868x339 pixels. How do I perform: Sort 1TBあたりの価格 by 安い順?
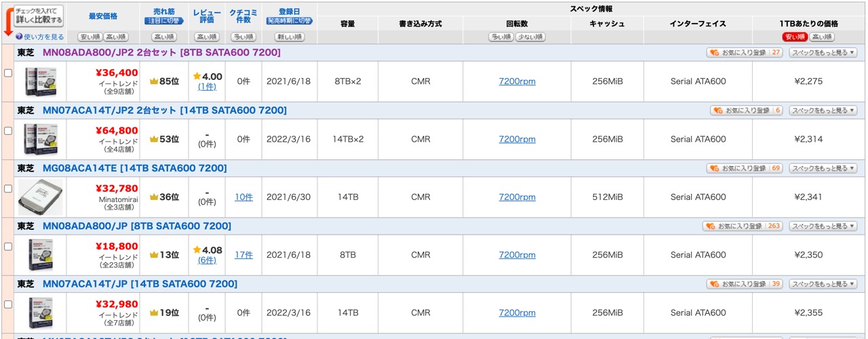pyautogui.click(x=795, y=37)
